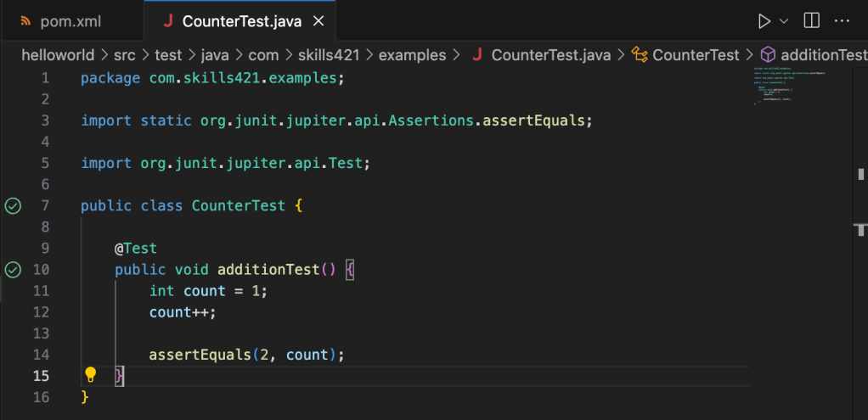The width and height of the screenshot is (868, 420).
Task: Click the Split Editor icon
Action: pyautogui.click(x=812, y=20)
